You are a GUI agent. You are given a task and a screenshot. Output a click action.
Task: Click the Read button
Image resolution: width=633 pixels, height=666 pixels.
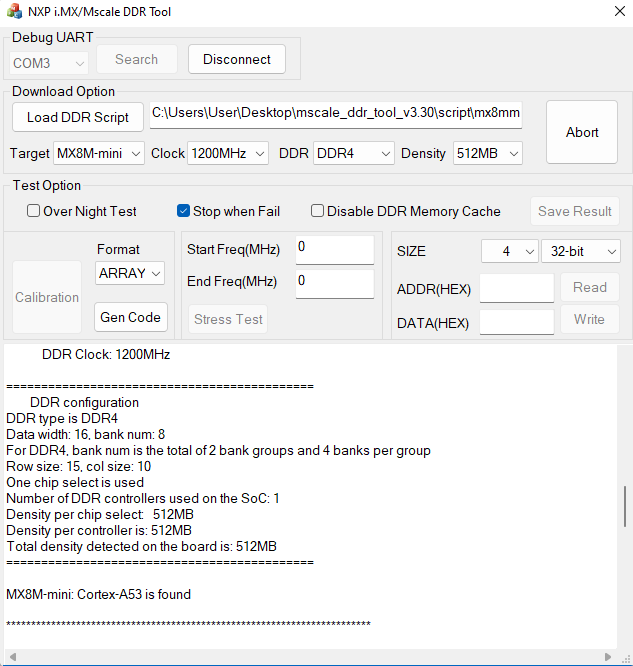click(590, 287)
